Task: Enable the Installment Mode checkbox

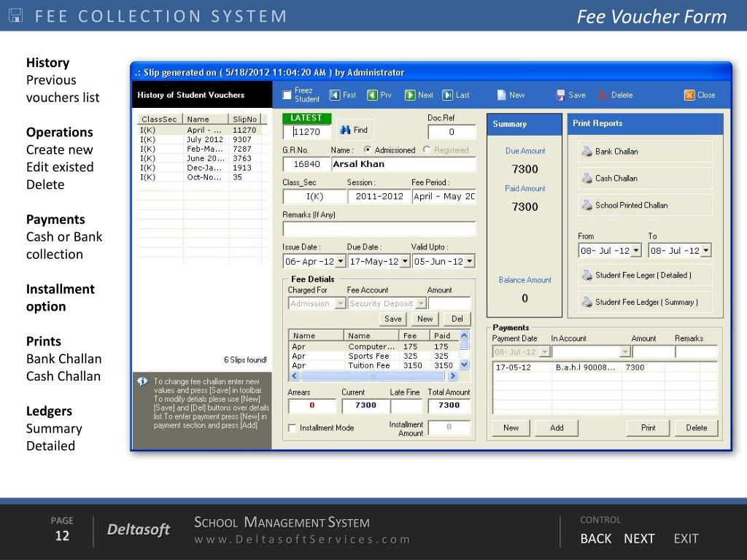Action: (x=292, y=427)
